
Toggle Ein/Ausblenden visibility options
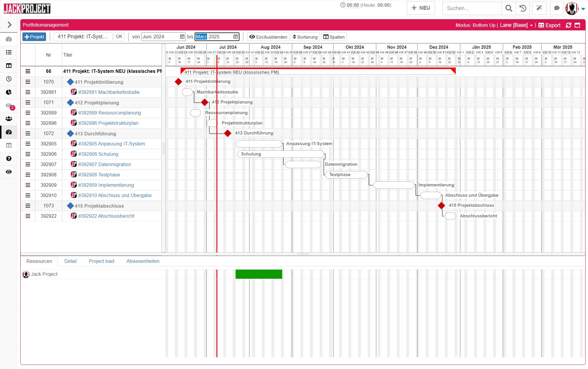[268, 37]
